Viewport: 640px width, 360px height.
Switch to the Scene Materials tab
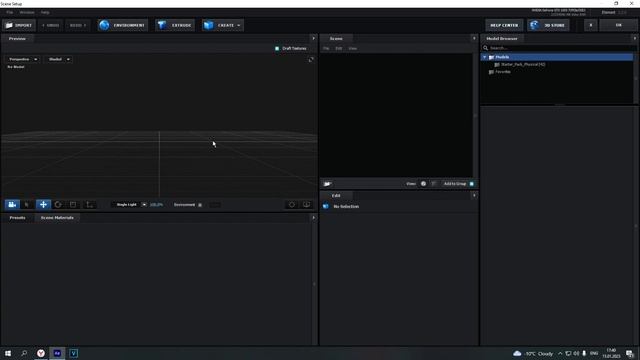tap(57, 218)
